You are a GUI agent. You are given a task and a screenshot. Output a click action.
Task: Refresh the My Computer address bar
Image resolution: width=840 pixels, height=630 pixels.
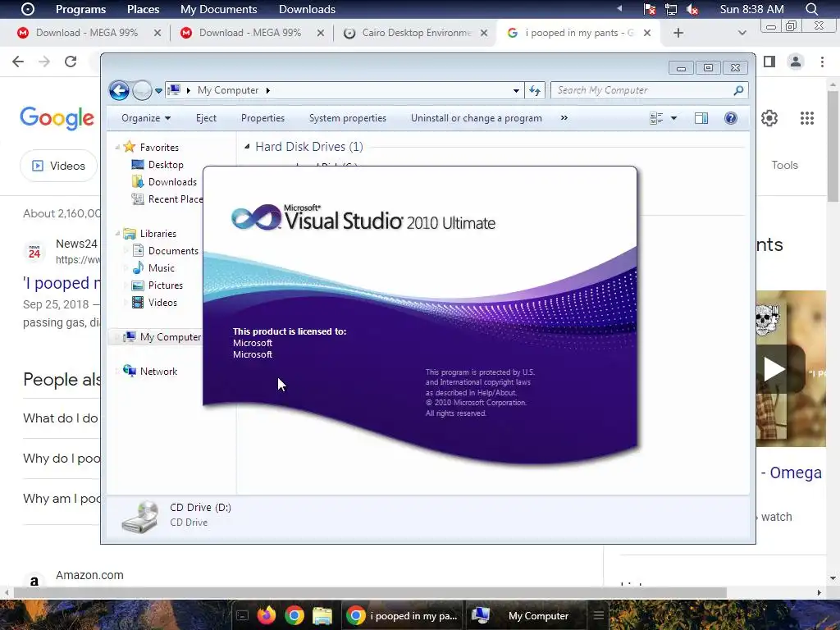(x=535, y=90)
